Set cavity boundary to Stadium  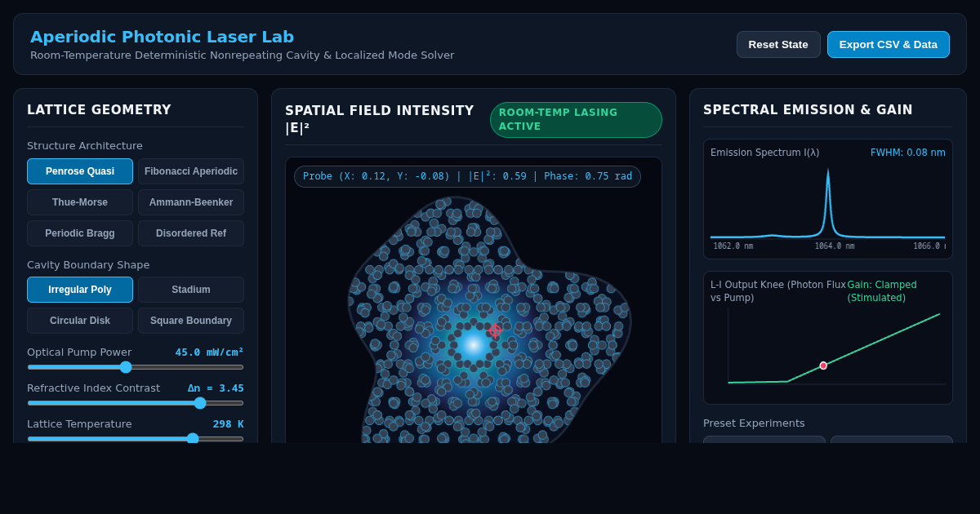[x=191, y=290]
